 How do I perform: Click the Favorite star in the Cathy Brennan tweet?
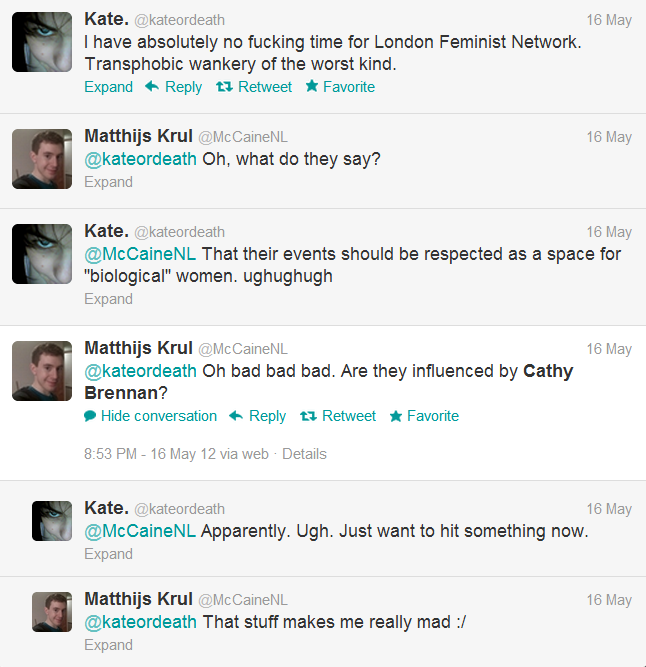(396, 416)
